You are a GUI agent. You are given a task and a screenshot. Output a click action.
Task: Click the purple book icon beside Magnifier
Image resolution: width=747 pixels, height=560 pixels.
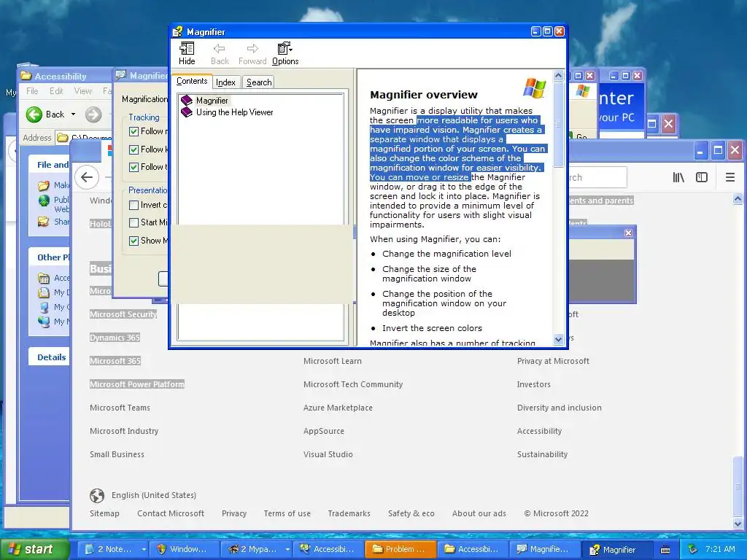click(187, 100)
